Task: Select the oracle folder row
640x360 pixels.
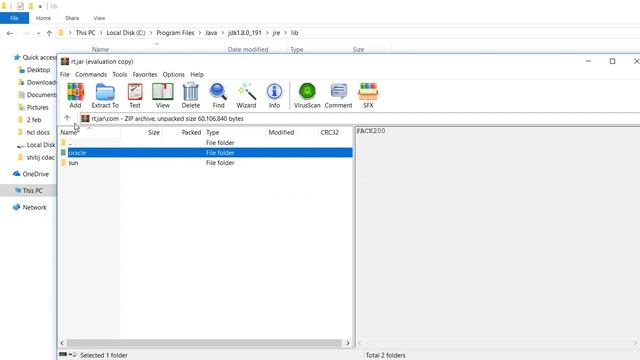Action: pos(206,153)
